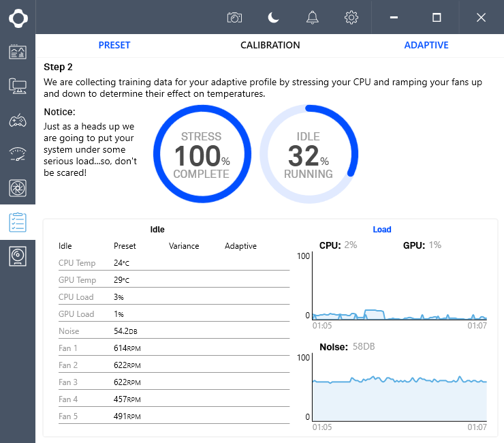
Task: Click the screenshot camera icon
Action: coord(234,18)
